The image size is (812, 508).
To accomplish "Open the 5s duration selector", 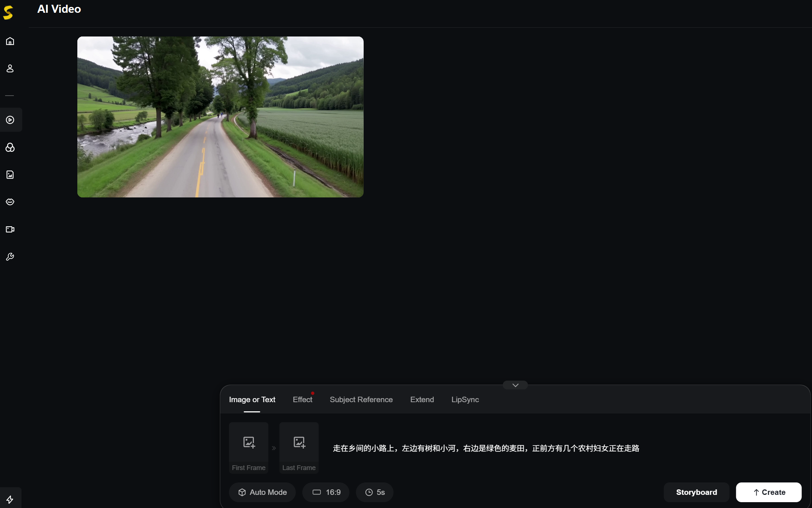I will coord(375,492).
